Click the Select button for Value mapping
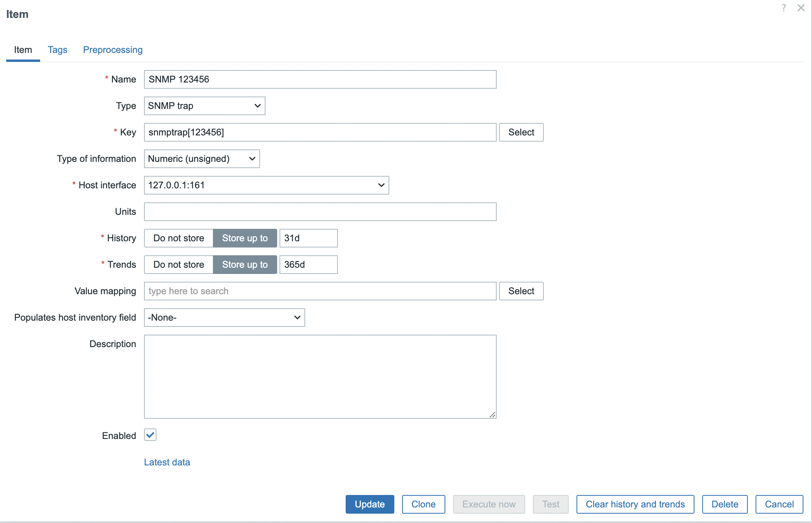 521,291
